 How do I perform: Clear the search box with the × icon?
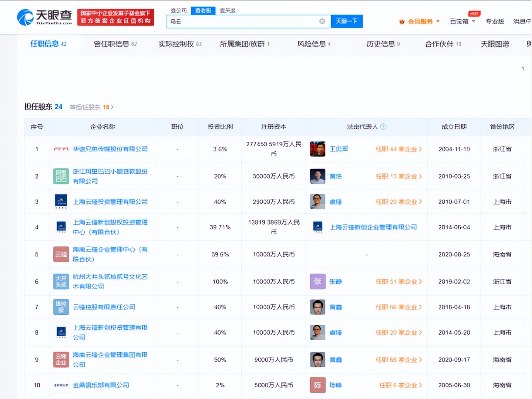[322, 21]
